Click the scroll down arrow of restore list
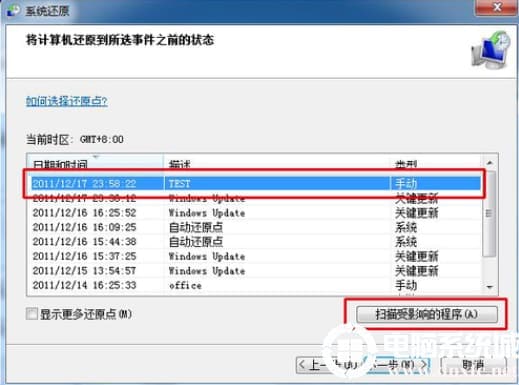 (x=490, y=287)
